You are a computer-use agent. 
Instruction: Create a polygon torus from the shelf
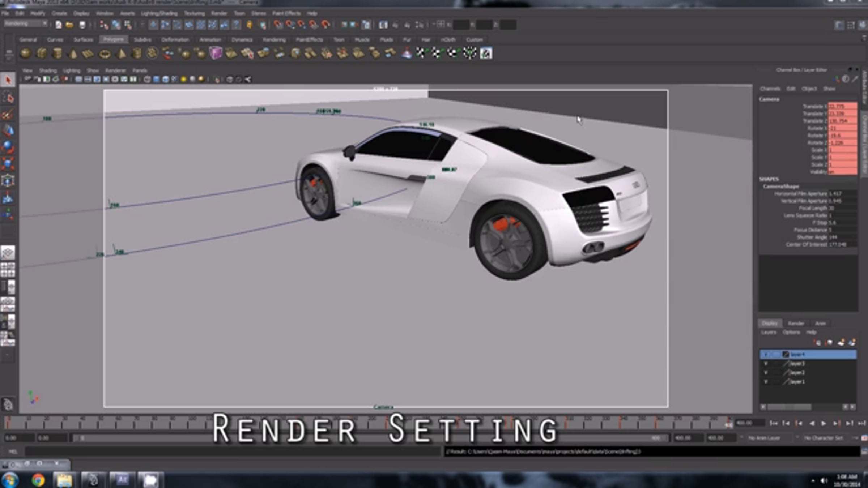point(105,54)
